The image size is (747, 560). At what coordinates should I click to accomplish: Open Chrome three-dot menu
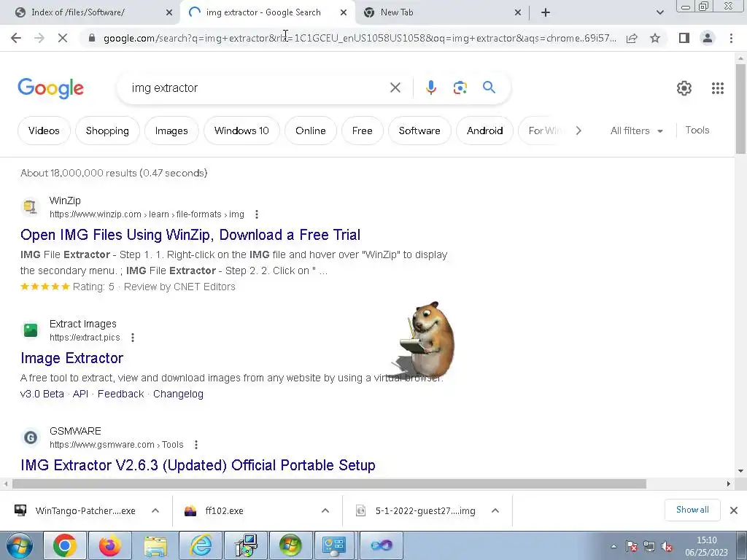point(731,38)
